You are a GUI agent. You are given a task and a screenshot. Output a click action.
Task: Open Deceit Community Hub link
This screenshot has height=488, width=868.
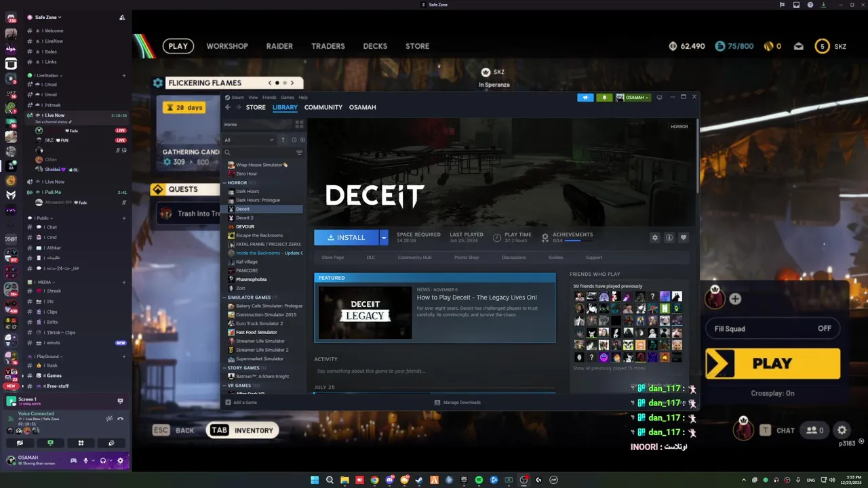coord(414,258)
